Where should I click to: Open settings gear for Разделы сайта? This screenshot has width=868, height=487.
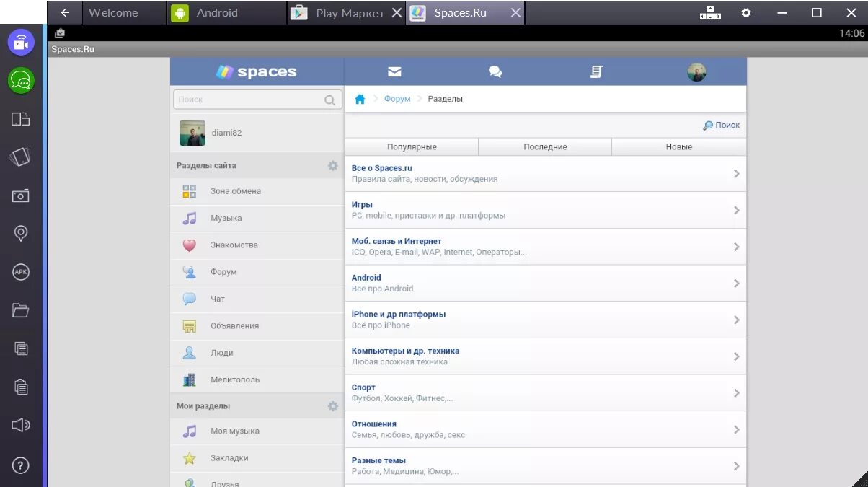tap(332, 165)
